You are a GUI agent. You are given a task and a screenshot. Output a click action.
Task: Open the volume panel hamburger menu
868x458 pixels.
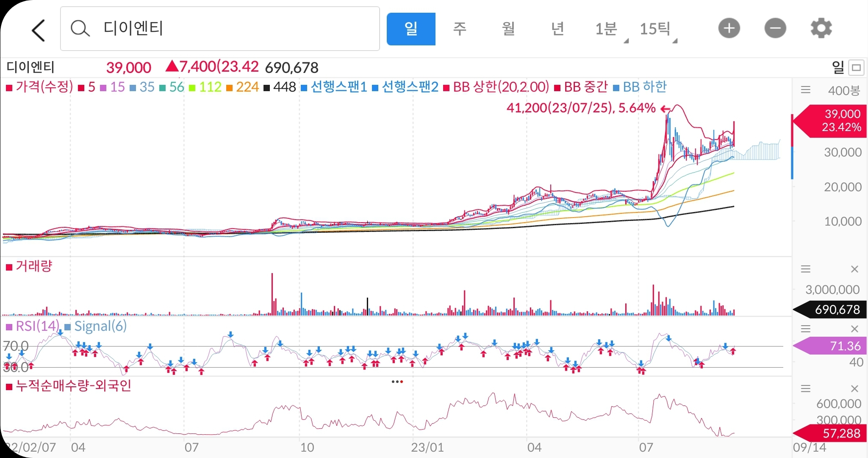pos(805,269)
